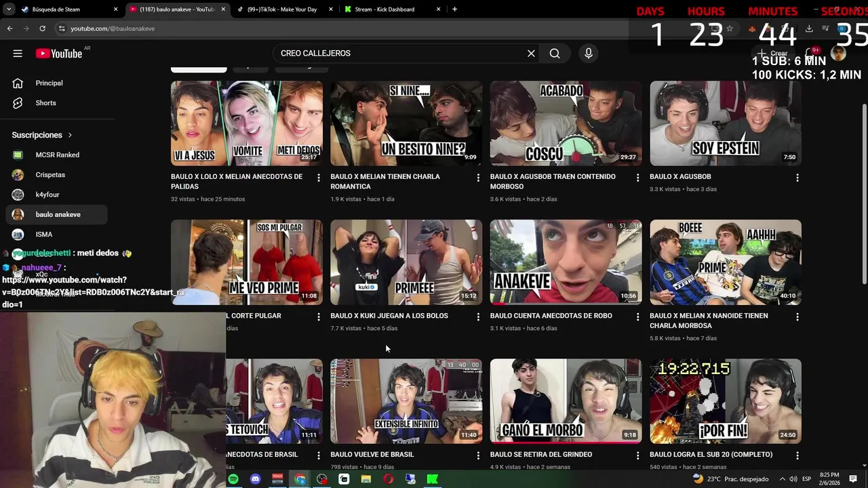Open options for Charla Romantica video
Image resolution: width=868 pixels, height=488 pixels.
[478, 178]
